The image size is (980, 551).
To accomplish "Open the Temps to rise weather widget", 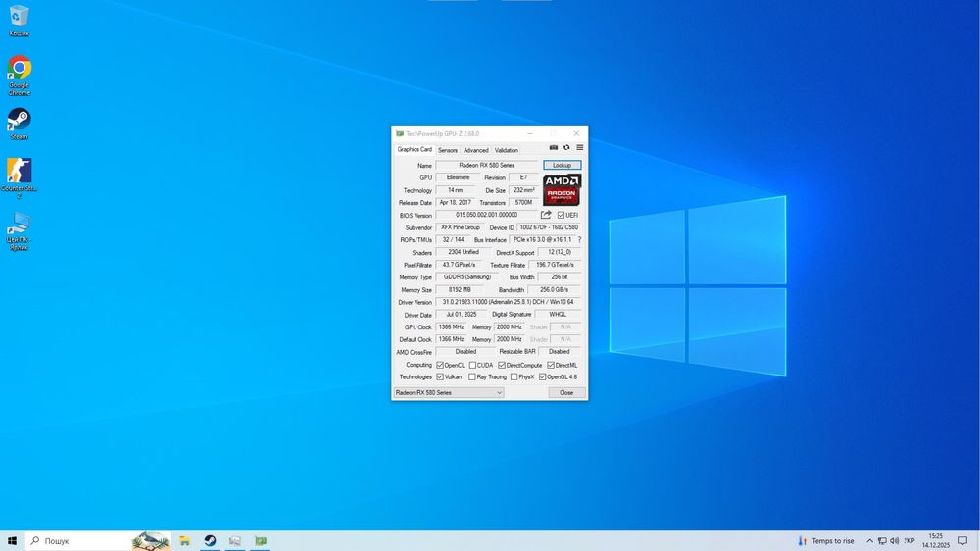I will tap(825, 541).
